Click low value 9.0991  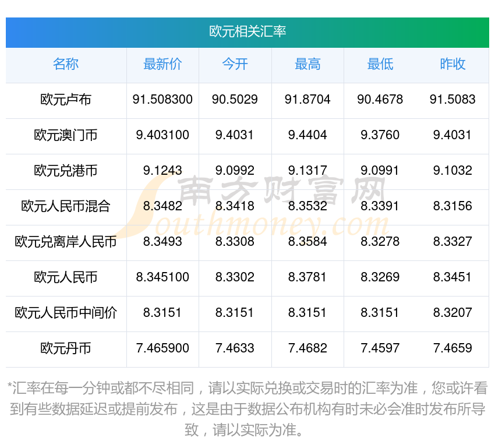(x=380, y=171)
